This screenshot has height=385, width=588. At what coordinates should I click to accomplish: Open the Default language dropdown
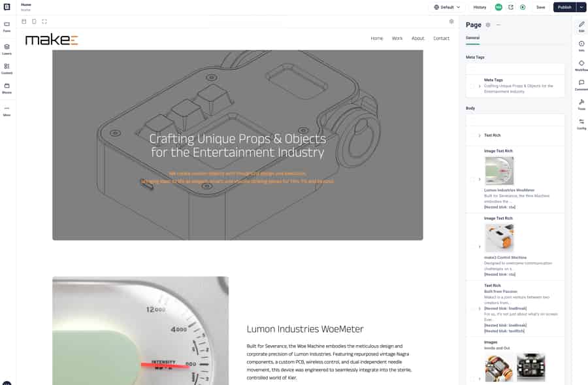coord(448,7)
